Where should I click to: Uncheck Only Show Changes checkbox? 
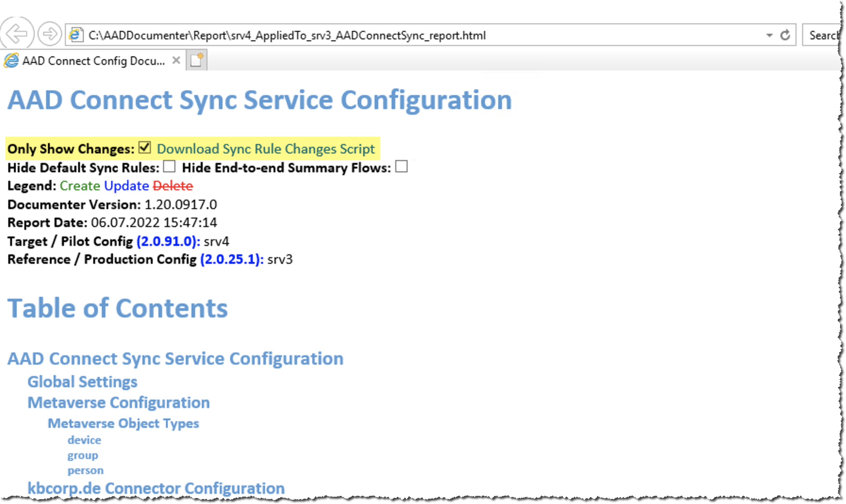(145, 147)
